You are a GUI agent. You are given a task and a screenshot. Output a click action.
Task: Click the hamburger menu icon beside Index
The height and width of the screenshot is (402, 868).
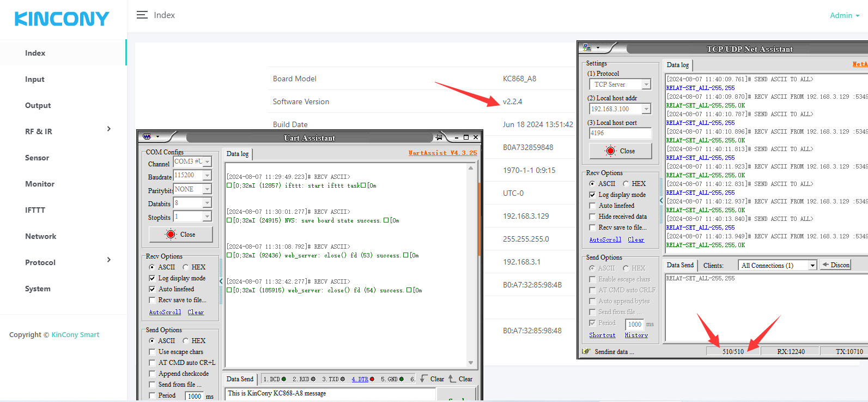[142, 15]
